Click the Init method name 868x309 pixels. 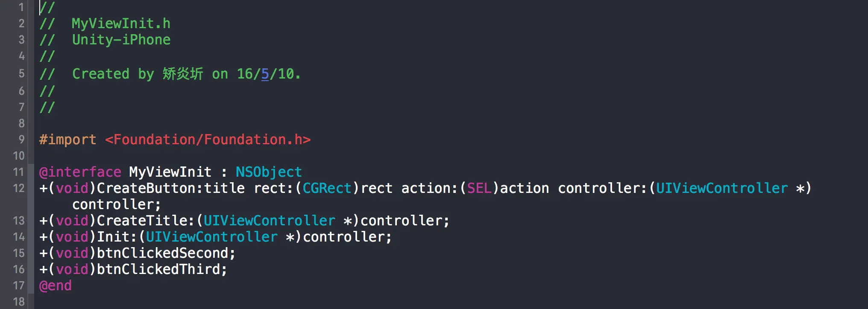click(x=113, y=237)
